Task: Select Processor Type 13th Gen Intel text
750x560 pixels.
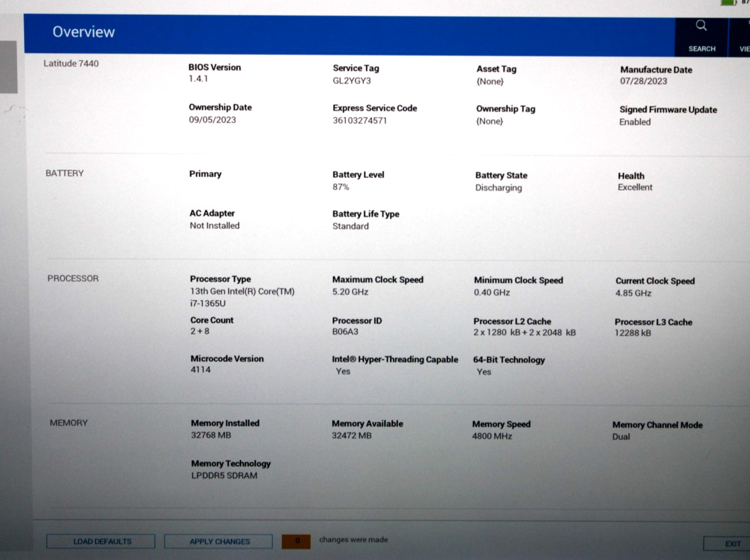Action: click(242, 291)
